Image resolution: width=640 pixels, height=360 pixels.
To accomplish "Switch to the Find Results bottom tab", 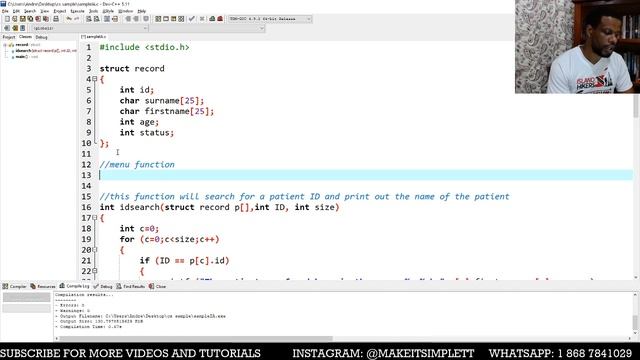I will [131, 287].
